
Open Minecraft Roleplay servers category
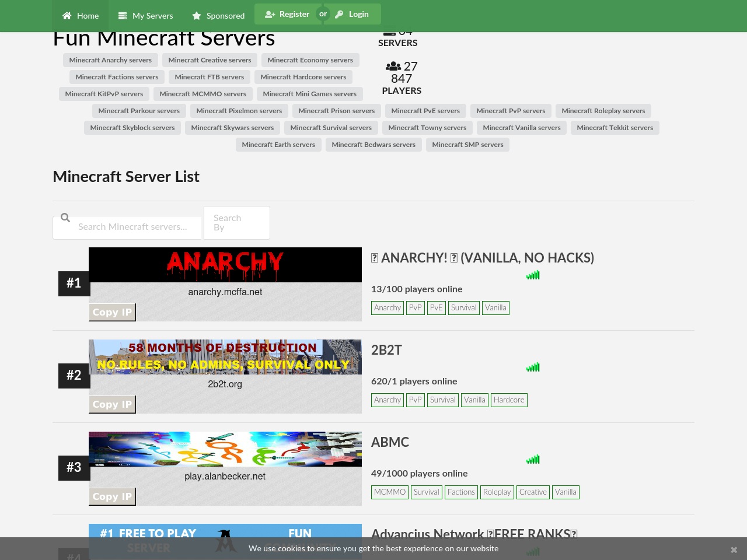(603, 111)
